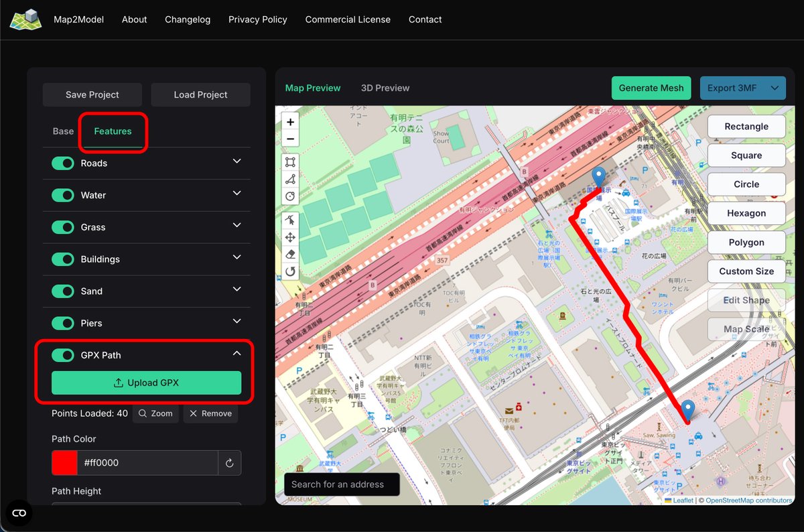Switch to the 3D Preview tab
This screenshot has width=804, height=532.
click(x=385, y=88)
